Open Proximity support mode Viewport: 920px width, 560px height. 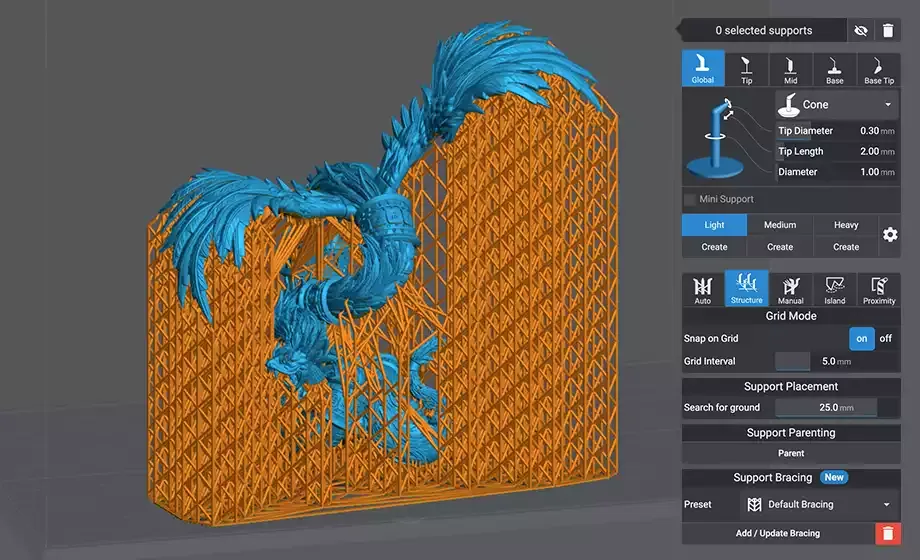(878, 289)
